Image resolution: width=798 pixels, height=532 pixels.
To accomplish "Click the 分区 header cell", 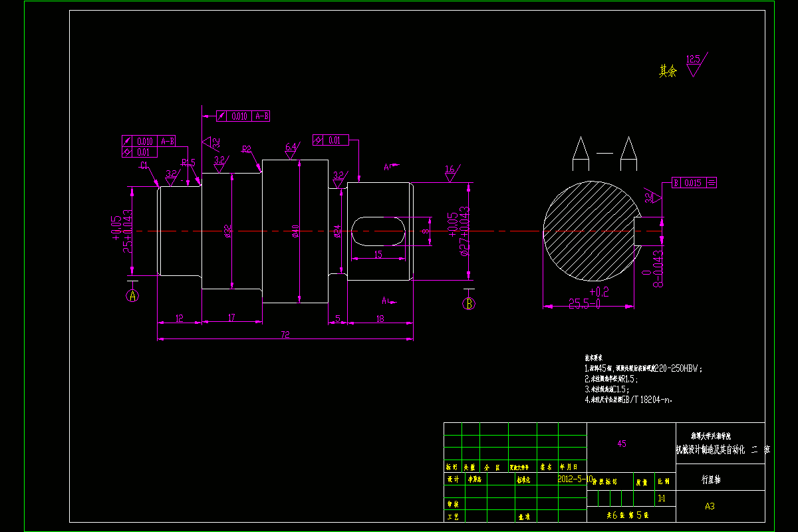I will (x=491, y=467).
